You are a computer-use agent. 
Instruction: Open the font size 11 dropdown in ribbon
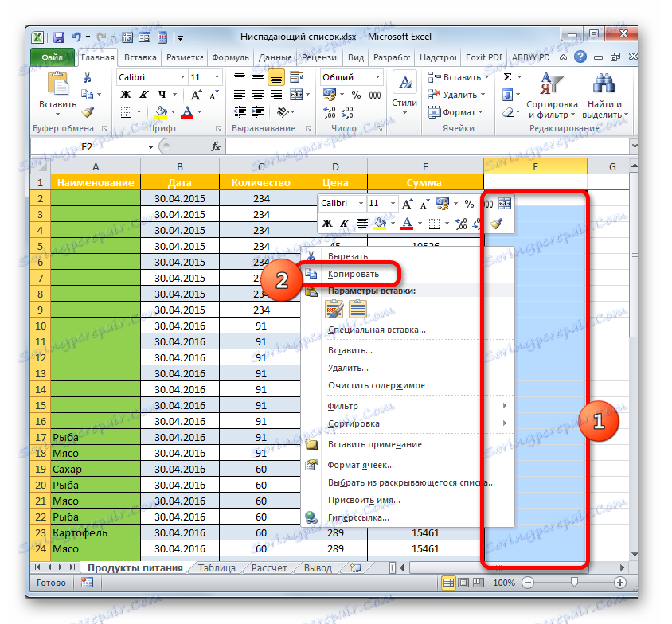pyautogui.click(x=217, y=77)
